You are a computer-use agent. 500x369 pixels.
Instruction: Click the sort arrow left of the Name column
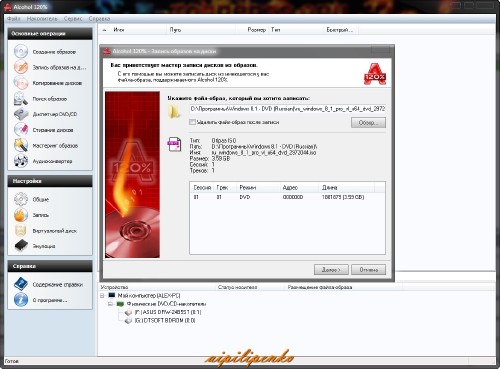104,30
